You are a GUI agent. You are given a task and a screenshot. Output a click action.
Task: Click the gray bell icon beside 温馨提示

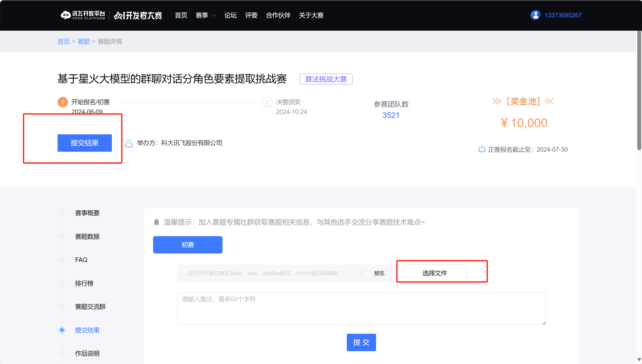[157, 222]
